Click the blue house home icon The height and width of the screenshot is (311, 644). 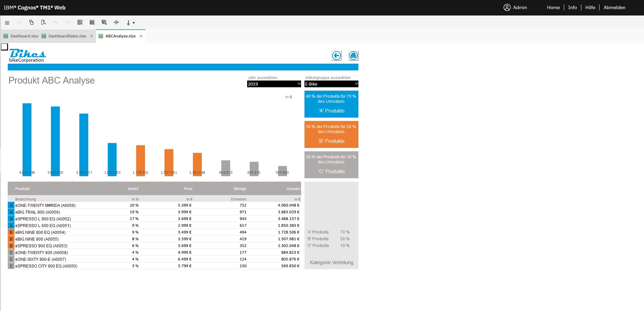(353, 56)
